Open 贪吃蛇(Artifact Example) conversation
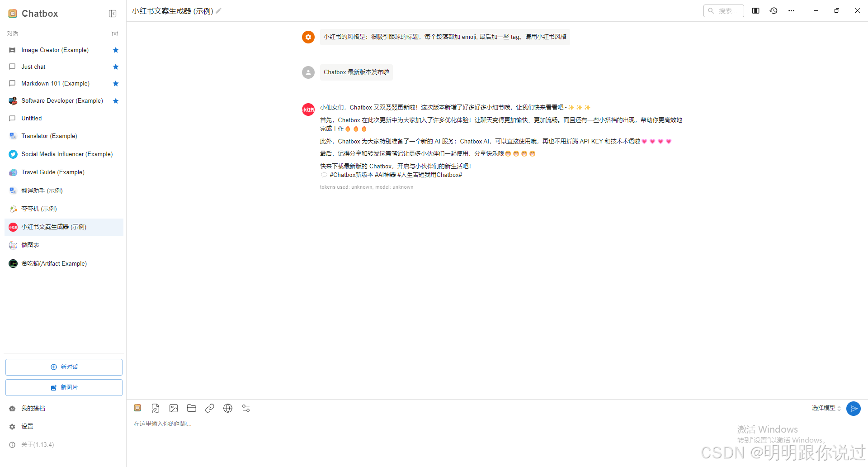The width and height of the screenshot is (868, 467). point(64,264)
